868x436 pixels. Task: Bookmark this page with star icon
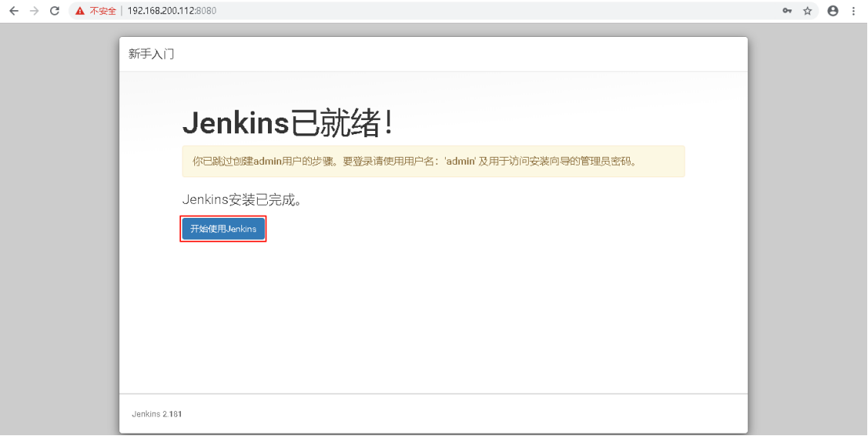pos(808,10)
